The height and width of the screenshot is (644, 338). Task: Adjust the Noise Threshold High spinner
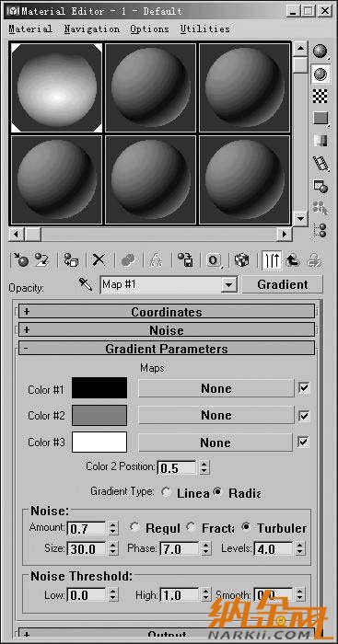pos(206,594)
